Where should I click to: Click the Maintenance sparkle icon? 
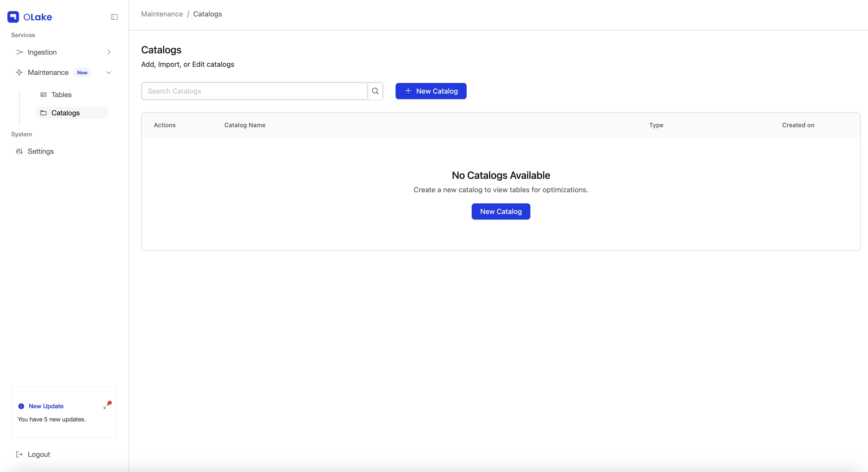(19, 72)
